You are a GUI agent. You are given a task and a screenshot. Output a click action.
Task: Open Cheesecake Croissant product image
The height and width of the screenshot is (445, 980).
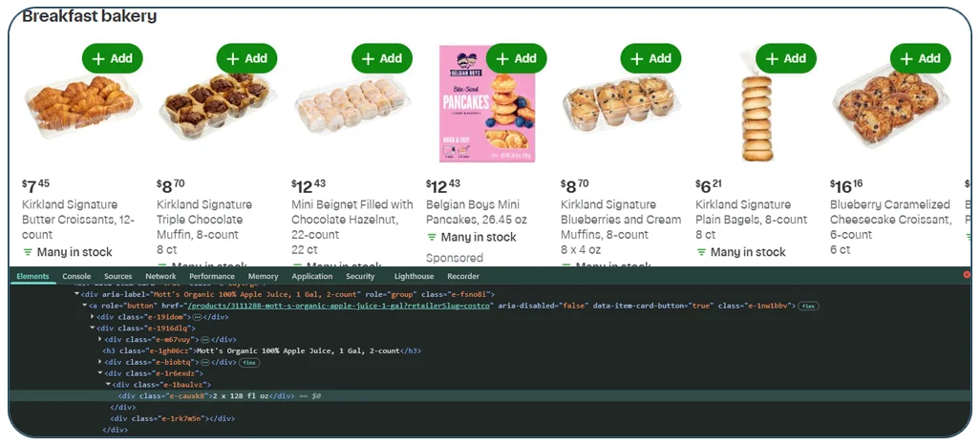tap(890, 106)
